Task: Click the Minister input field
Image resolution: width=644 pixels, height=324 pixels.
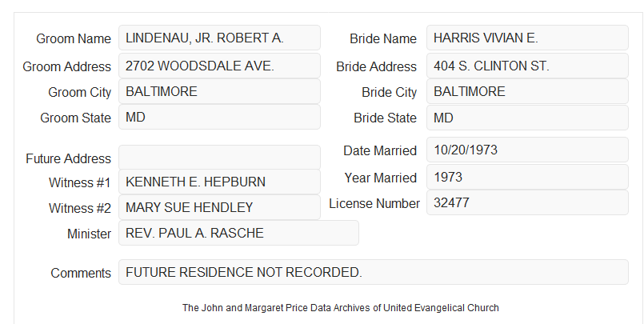Action: (238, 233)
